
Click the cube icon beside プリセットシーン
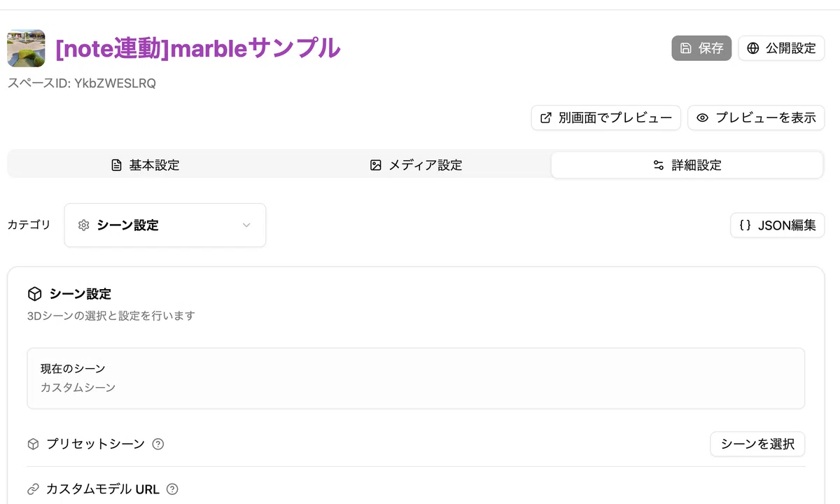[33, 444]
